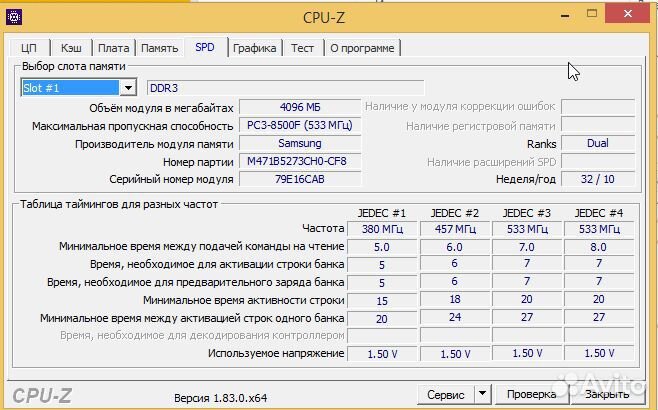
Task: Click the Неделя/год label
Action: (526, 180)
